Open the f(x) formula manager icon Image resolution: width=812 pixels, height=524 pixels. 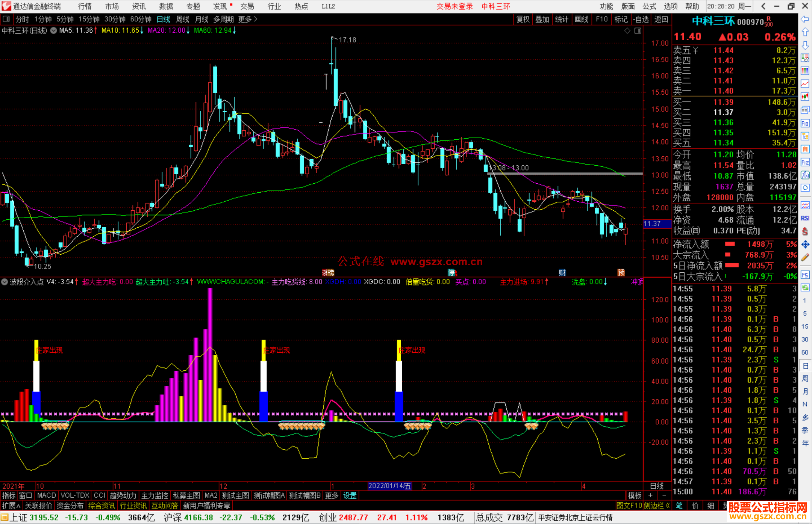coord(805,175)
